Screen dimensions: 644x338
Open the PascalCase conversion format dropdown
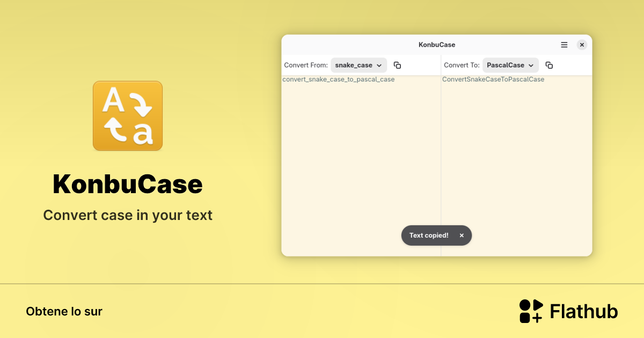pos(510,64)
